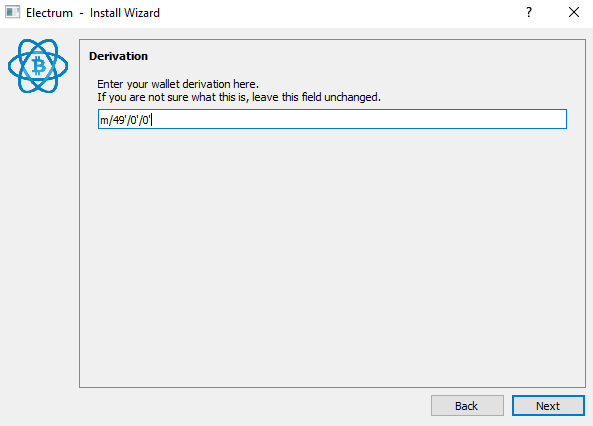Click the Electrum Bitcoin atom logo
Viewport: 593px width, 426px height.
pyautogui.click(x=38, y=66)
